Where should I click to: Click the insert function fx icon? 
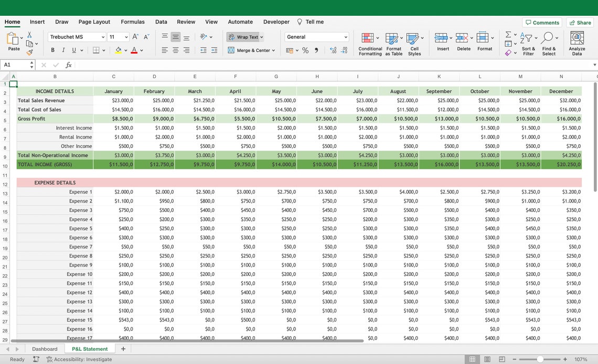[69, 65]
